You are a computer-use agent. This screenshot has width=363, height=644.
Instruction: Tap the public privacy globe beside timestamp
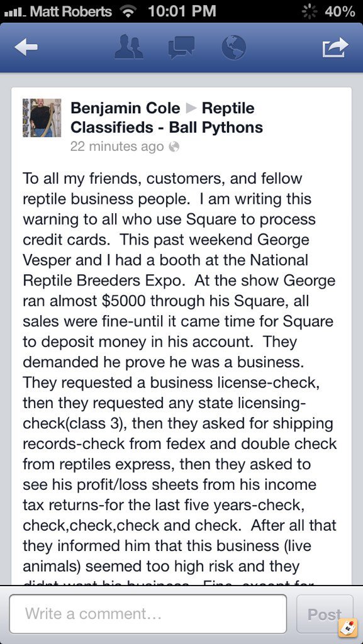[x=174, y=147]
